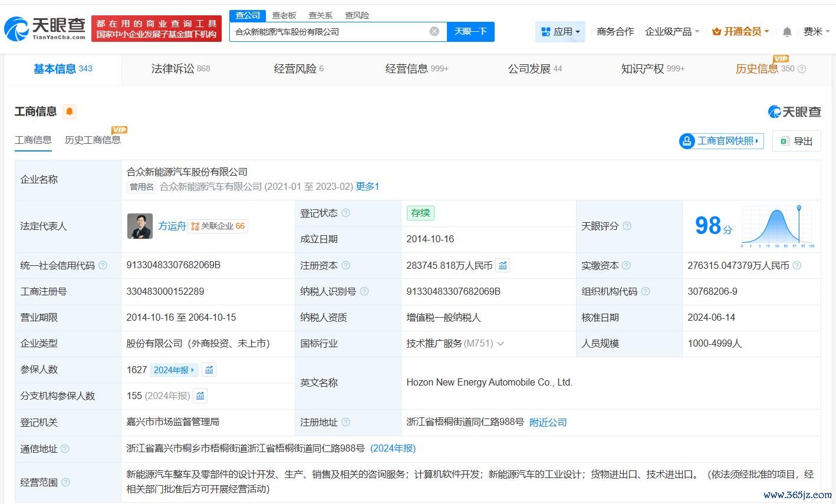Click the help icon next to 登记状态
836x504 pixels.
pos(346,213)
